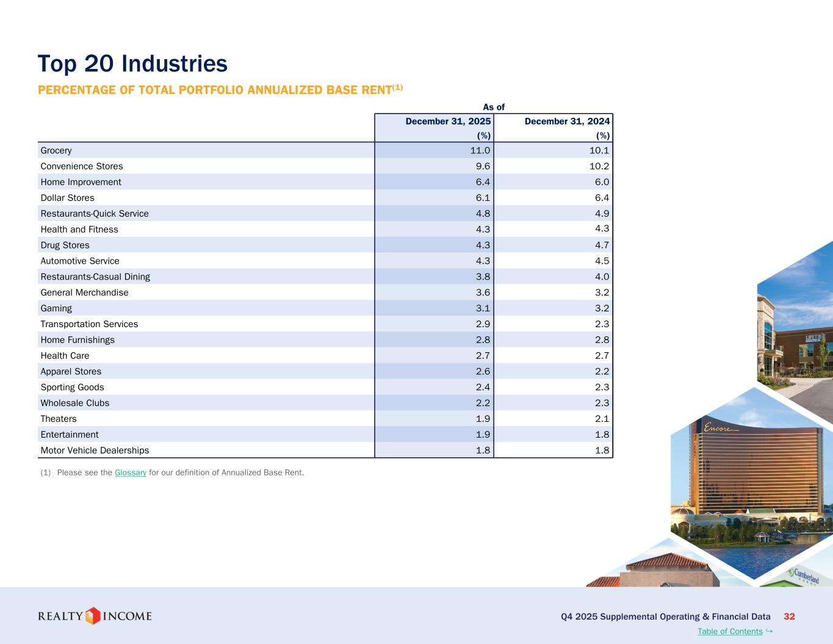The height and width of the screenshot is (644, 833).
Task: Click the December 31, 2025 column header
Action: point(448,121)
